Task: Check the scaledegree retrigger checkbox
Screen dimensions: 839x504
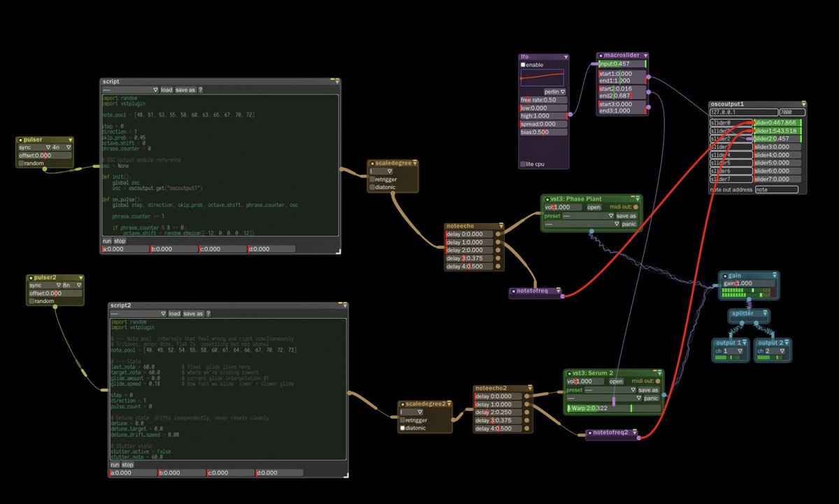Action: pos(372,179)
